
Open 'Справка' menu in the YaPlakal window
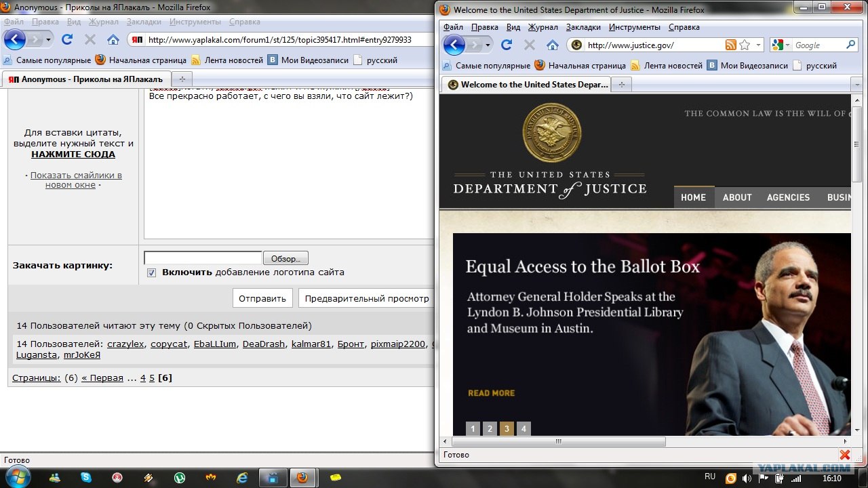tap(245, 22)
